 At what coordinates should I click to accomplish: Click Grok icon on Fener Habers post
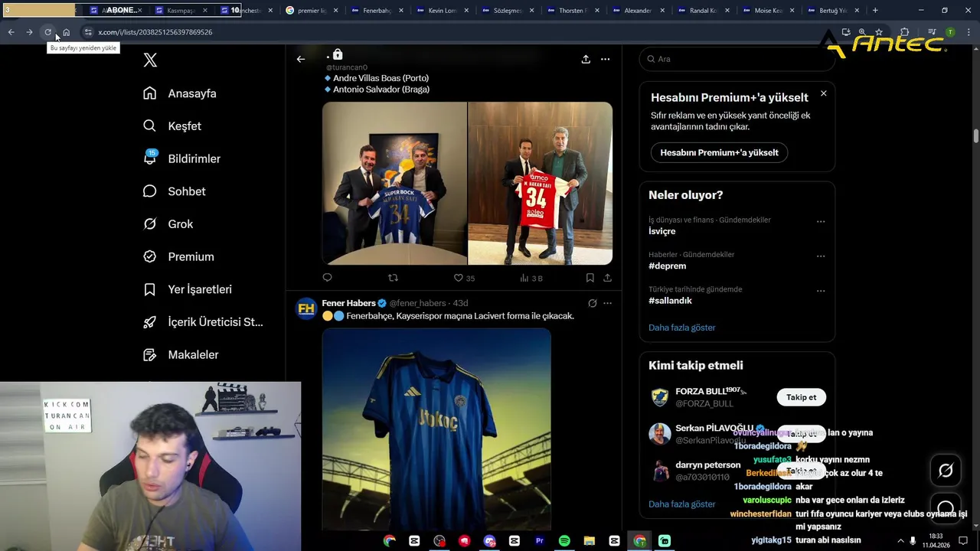[x=592, y=303]
